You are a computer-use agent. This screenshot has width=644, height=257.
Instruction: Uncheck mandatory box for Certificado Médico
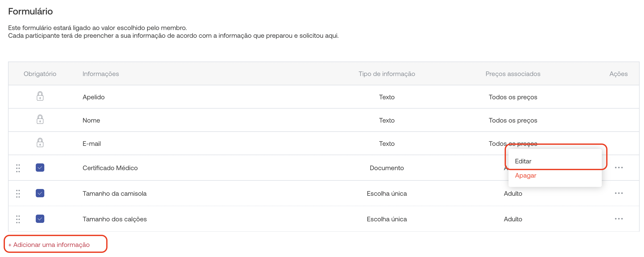(40, 168)
